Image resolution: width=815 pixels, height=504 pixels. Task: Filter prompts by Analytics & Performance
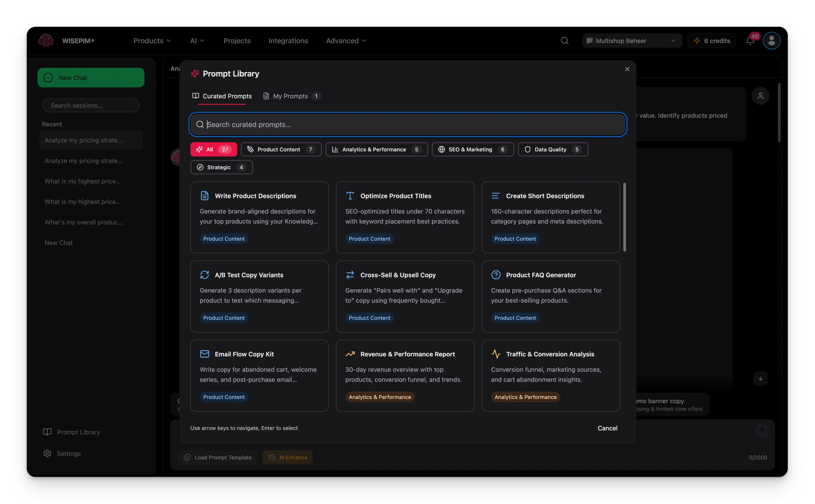coord(376,149)
